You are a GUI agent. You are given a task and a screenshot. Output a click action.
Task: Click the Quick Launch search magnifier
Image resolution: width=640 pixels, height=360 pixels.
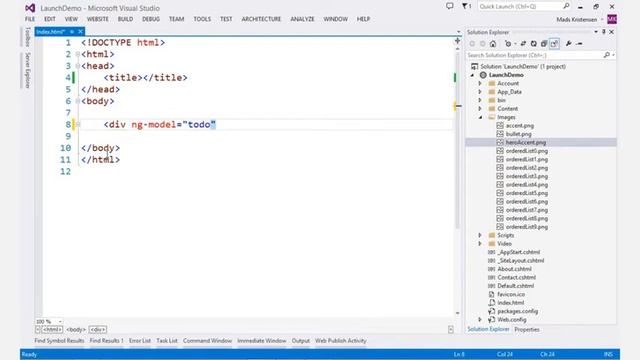(566, 6)
